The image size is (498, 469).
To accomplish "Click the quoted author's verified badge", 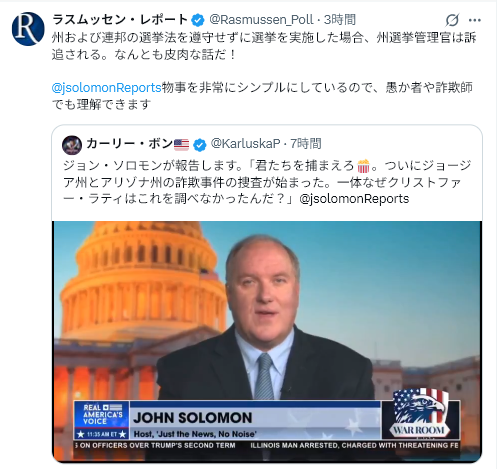I will pyautogui.click(x=199, y=145).
